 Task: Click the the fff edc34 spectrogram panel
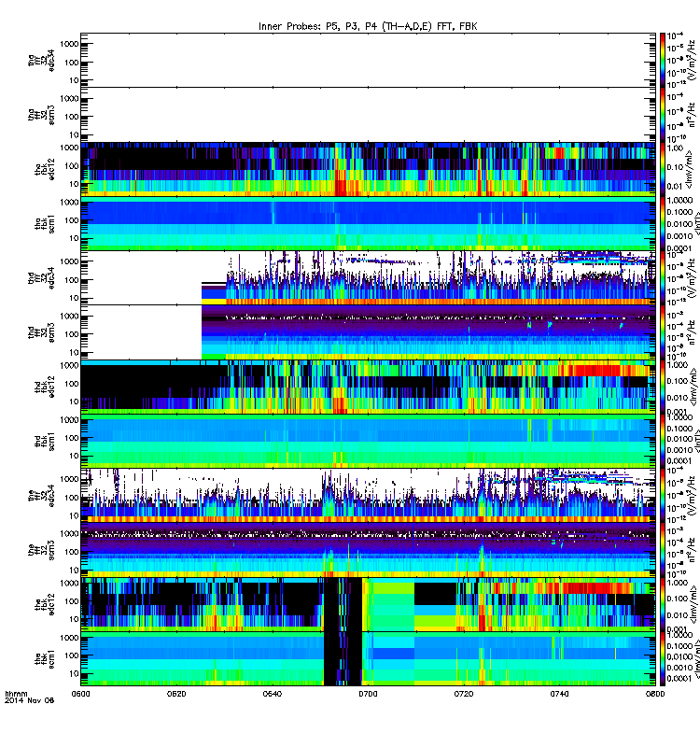[x=368, y=496]
